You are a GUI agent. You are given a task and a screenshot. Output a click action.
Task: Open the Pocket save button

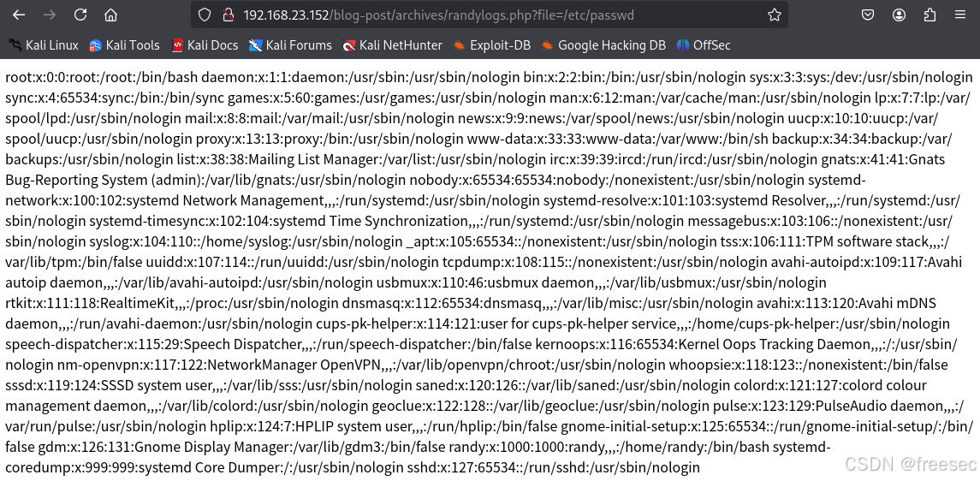point(868,15)
